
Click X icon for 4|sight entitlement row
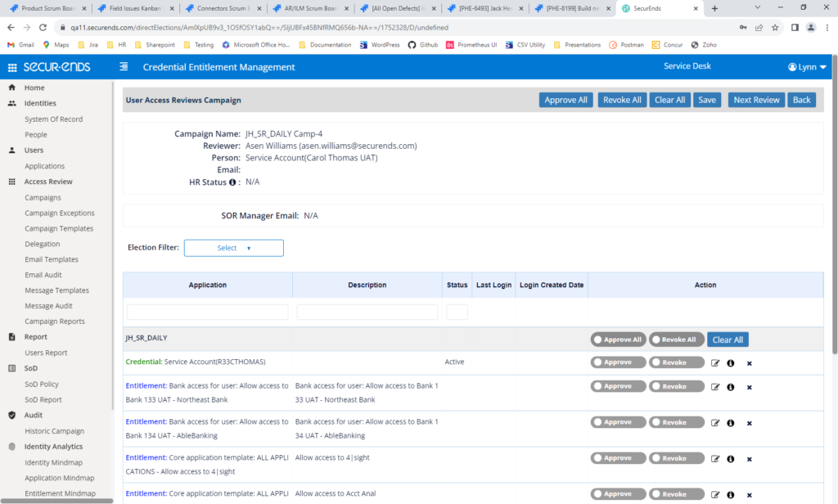tap(750, 459)
